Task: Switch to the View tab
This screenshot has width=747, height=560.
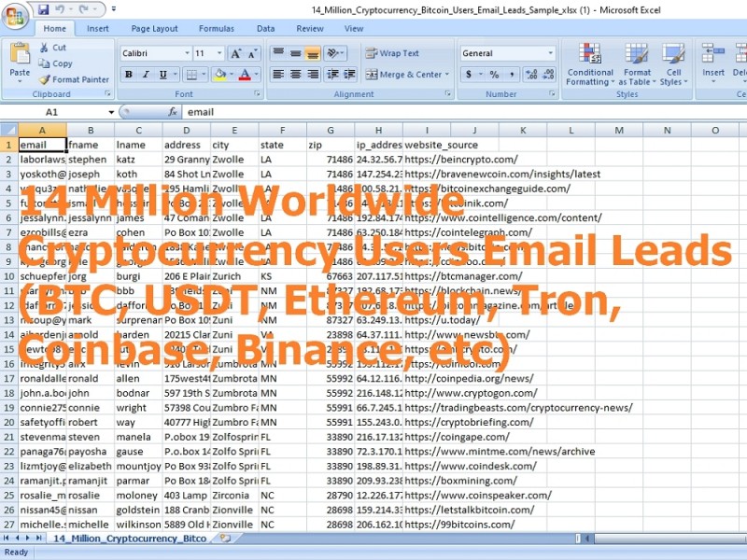Action: [354, 29]
